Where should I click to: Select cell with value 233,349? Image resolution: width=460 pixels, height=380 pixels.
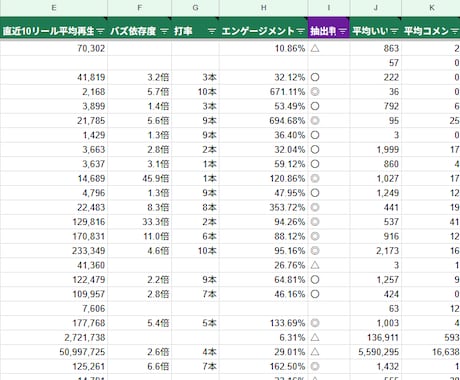coord(54,251)
